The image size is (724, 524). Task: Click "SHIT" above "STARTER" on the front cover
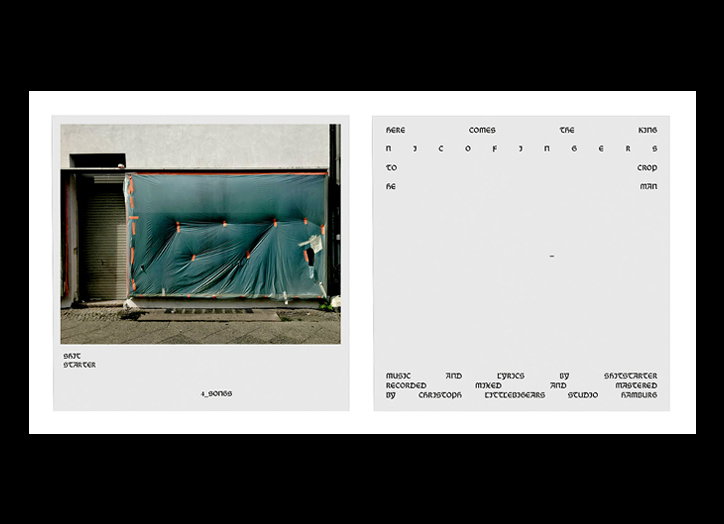coord(72,356)
